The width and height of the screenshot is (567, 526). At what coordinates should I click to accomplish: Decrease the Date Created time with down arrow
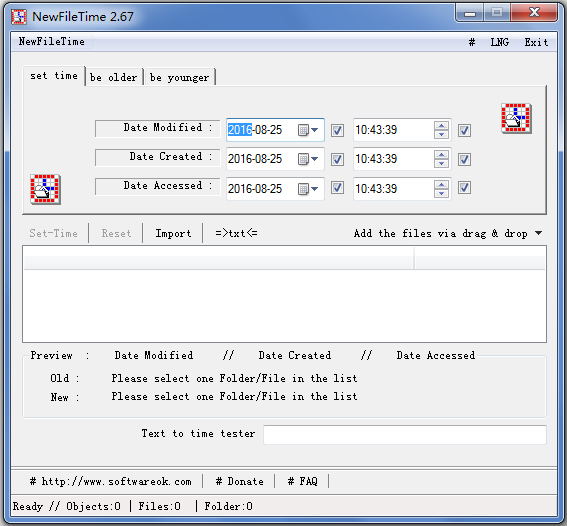(442, 163)
